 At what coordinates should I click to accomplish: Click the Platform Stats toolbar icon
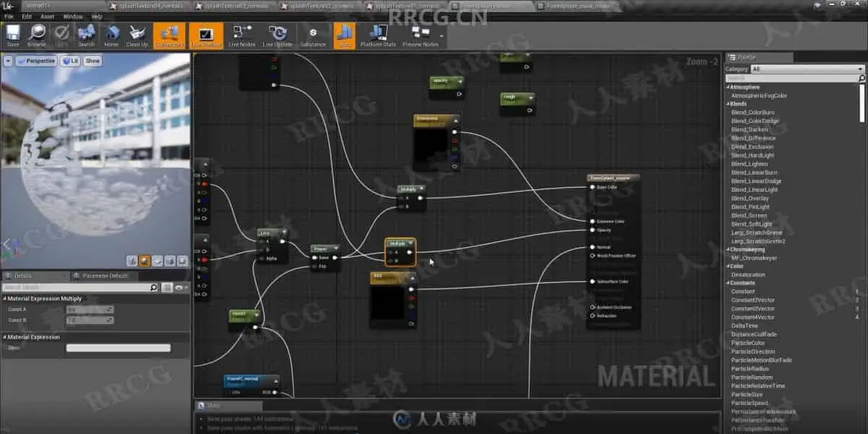[378, 35]
